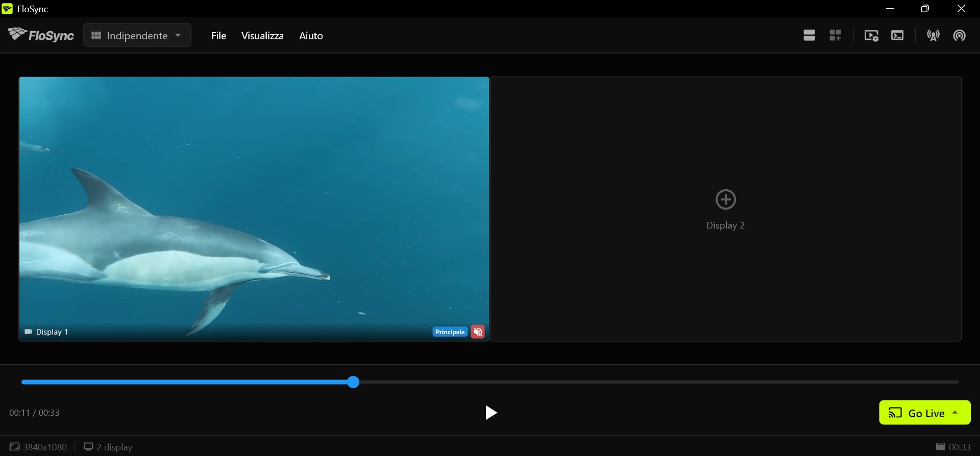Click the concentric rings streaming icon

960,35
